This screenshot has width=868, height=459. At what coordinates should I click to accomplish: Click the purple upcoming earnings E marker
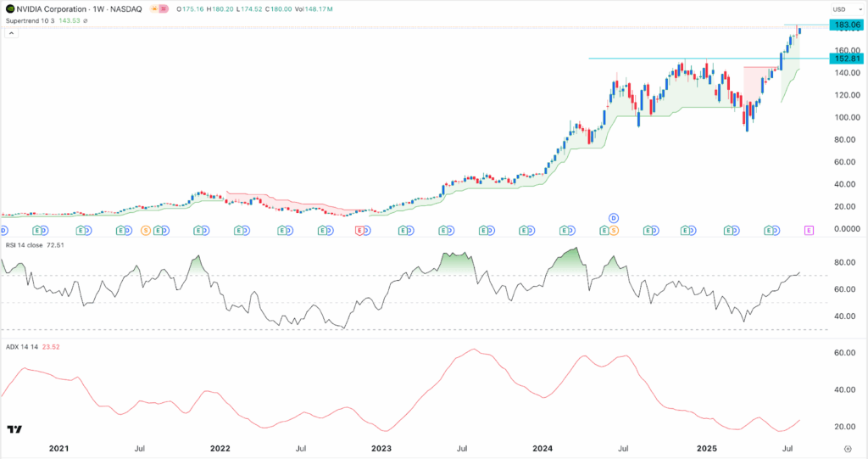[810, 230]
